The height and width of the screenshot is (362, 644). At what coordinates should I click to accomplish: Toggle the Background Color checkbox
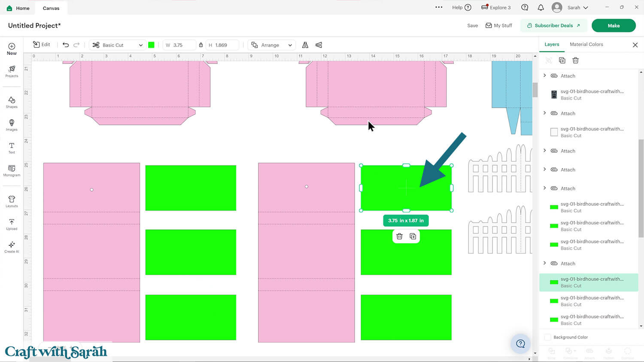[547, 337]
